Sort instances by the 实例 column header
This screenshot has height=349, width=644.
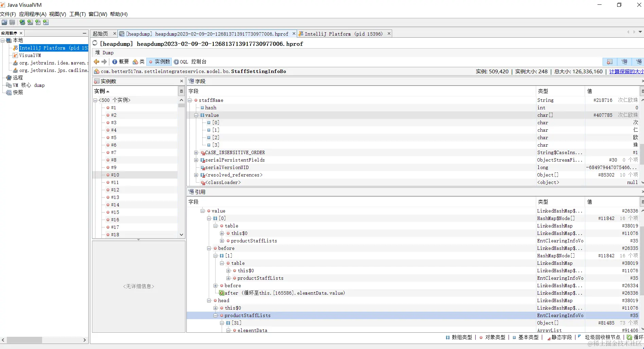135,91
